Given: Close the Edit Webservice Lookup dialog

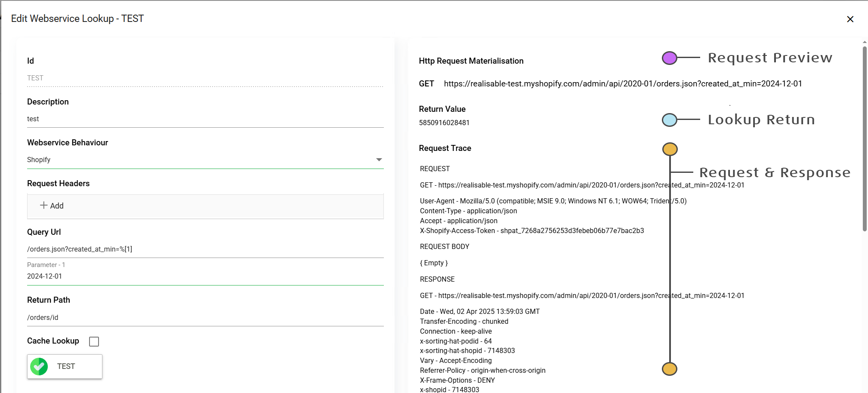Looking at the screenshot, I should click(x=850, y=19).
